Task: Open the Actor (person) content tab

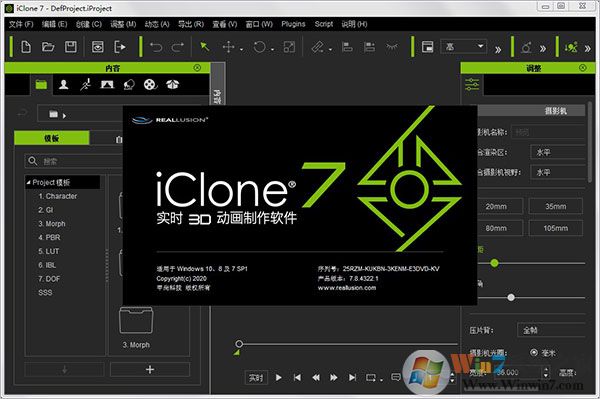Action: (x=64, y=85)
